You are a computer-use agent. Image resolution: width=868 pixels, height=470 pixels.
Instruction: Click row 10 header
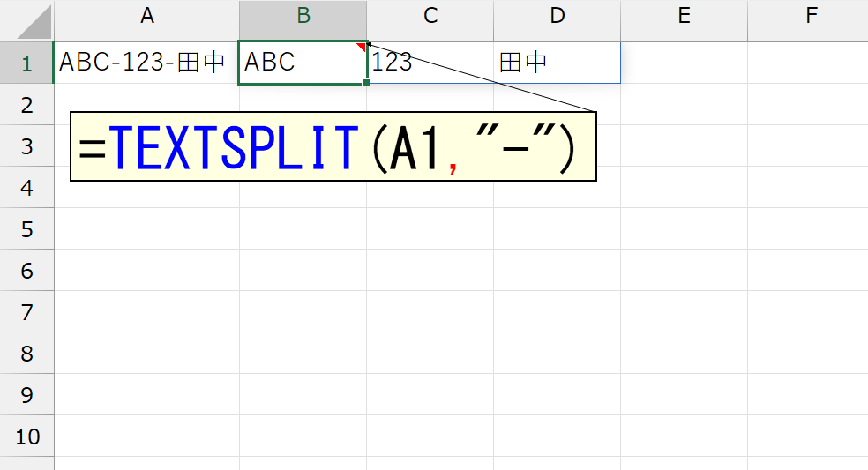(x=26, y=436)
